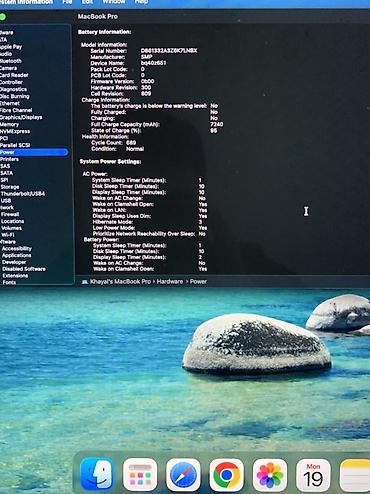The height and width of the screenshot is (494, 370).
Task: Select Diagnostics in the sidebar
Action: point(13,89)
